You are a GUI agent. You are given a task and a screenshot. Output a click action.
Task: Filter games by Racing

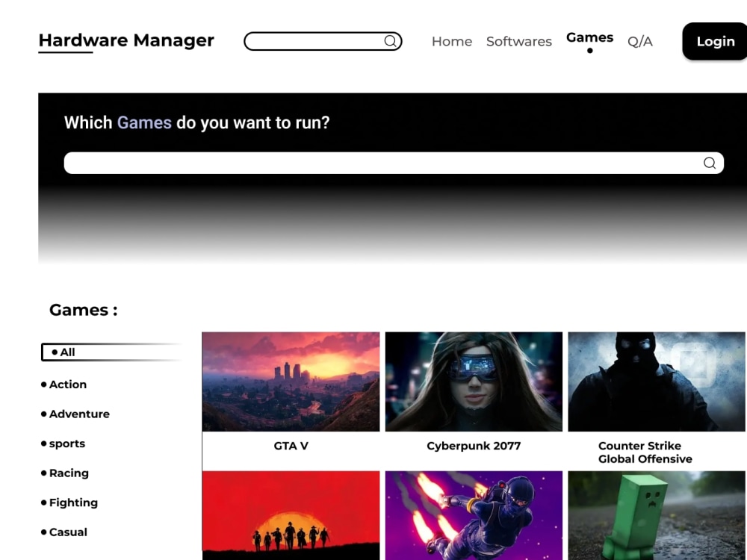(65, 473)
